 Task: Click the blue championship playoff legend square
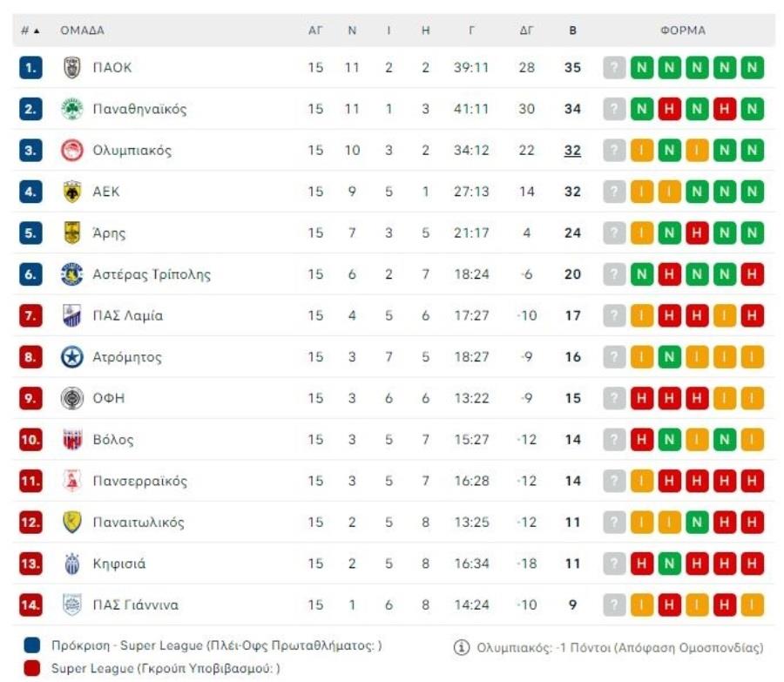(x=32, y=646)
